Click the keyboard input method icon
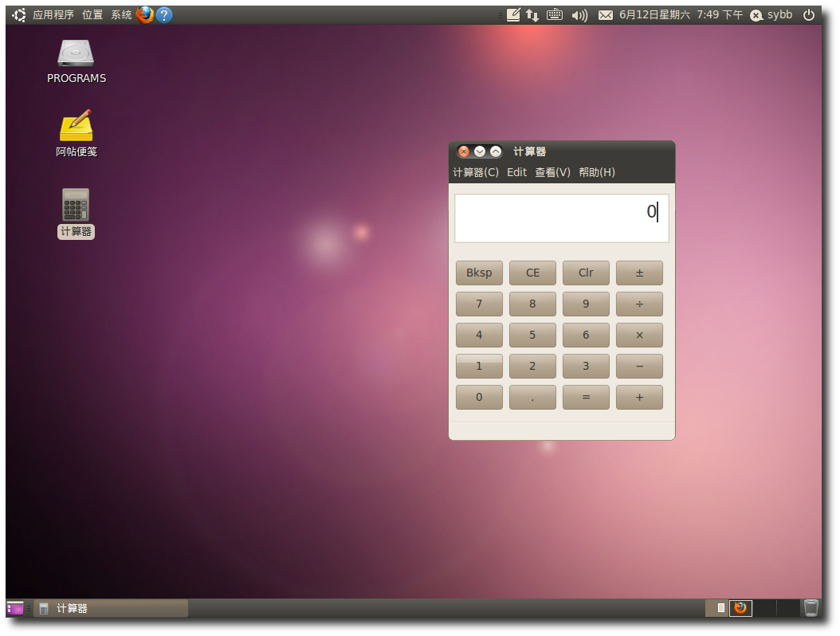840x636 pixels. click(555, 15)
